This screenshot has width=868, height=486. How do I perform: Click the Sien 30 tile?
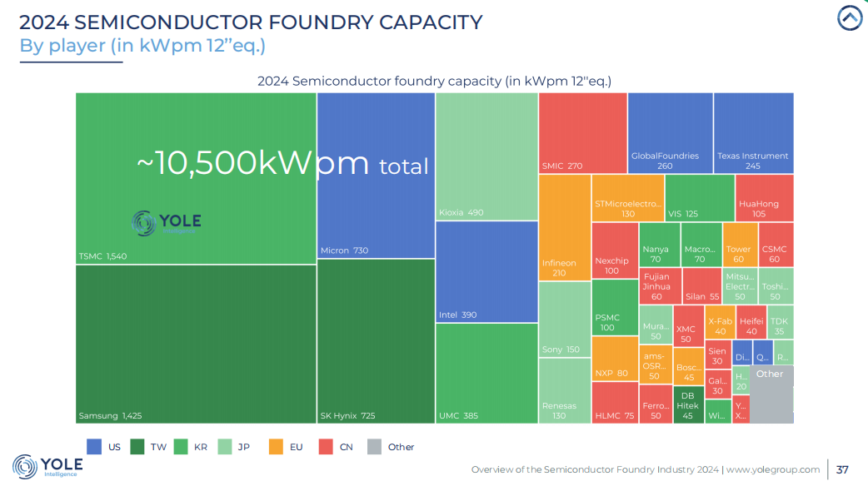click(719, 355)
